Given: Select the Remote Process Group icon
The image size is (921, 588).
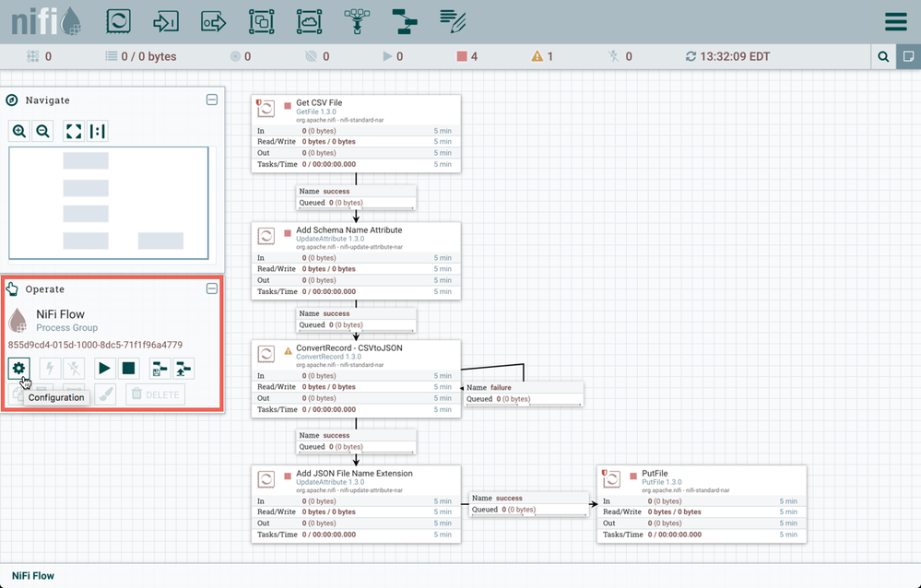Looking at the screenshot, I should [x=309, y=20].
